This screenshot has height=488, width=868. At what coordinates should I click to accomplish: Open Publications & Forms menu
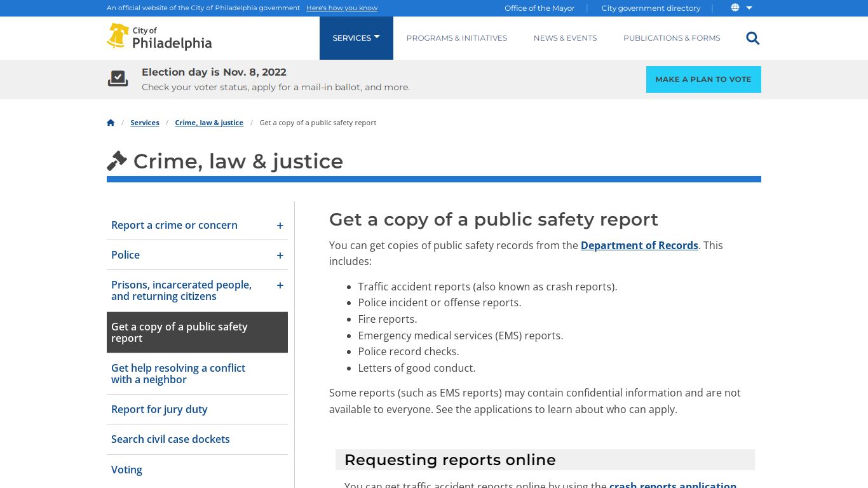(x=672, y=38)
